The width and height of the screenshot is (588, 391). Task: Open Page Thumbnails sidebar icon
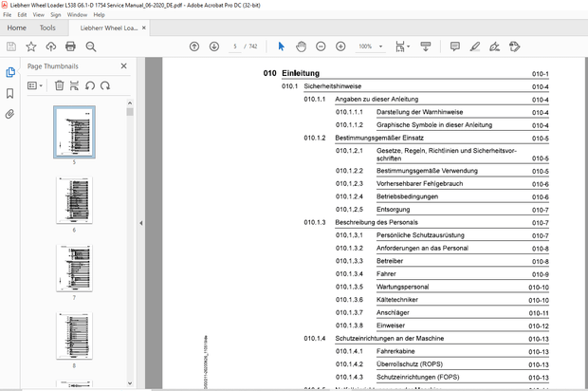pyautogui.click(x=10, y=72)
